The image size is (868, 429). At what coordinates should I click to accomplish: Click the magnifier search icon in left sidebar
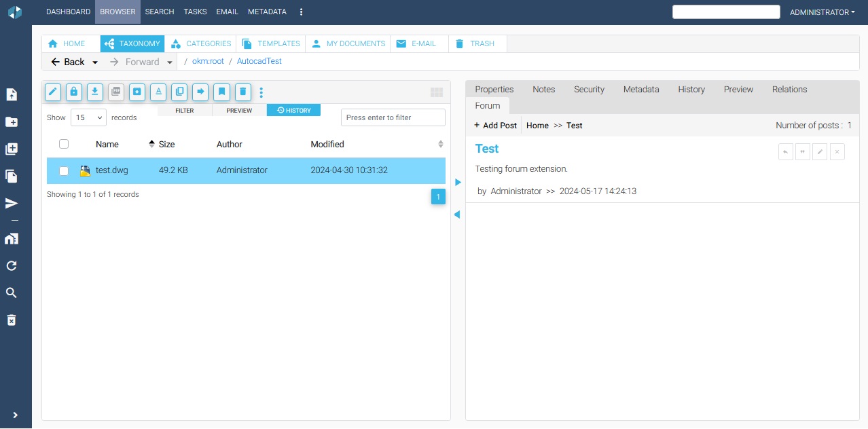(12, 293)
